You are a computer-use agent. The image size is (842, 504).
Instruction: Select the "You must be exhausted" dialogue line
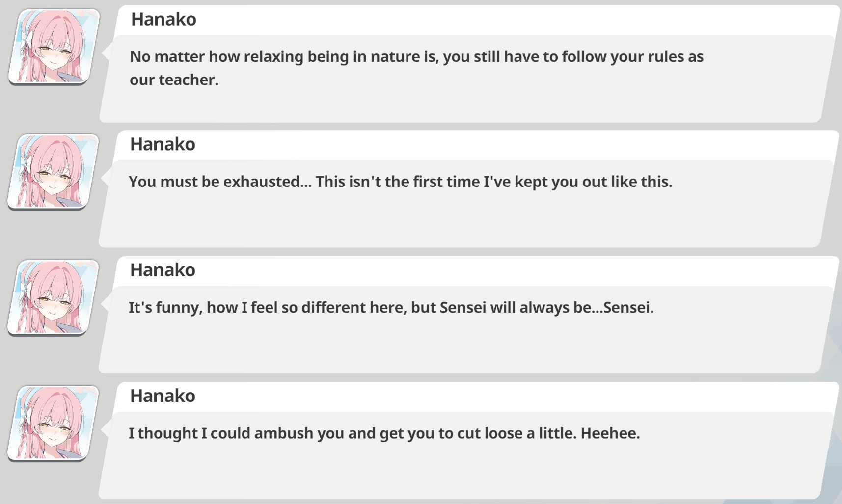tap(400, 182)
